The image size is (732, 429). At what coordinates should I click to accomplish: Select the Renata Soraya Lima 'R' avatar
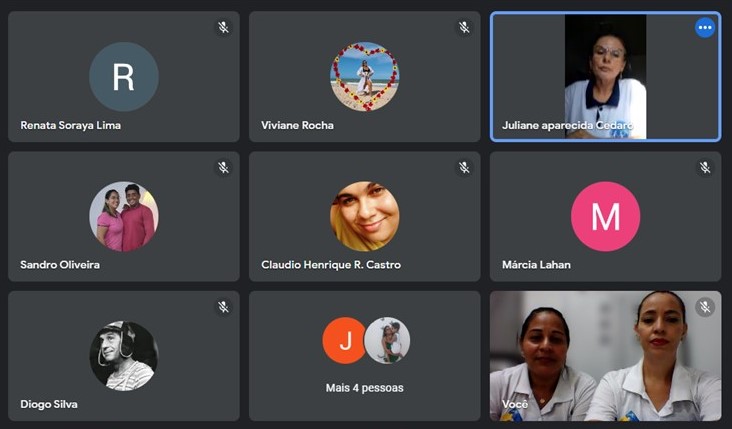[x=124, y=77]
